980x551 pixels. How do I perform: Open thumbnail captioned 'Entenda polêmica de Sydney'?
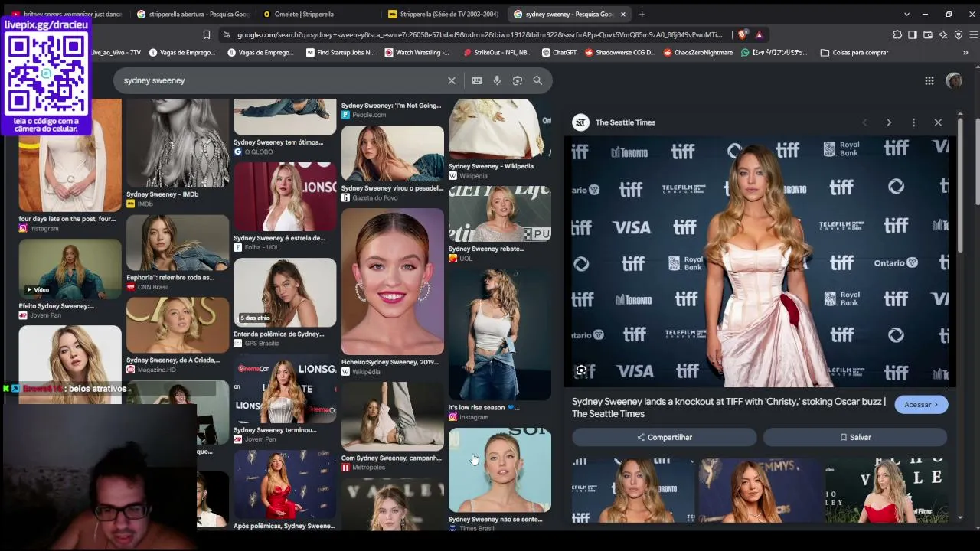click(285, 292)
